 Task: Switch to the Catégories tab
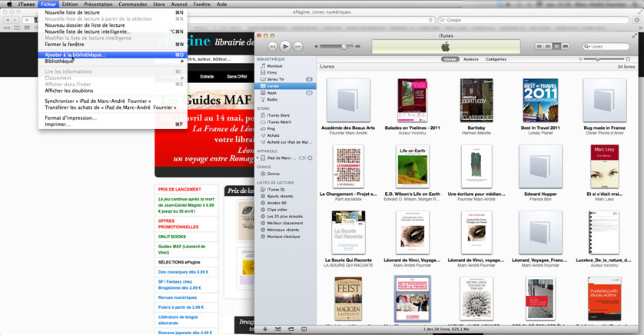pos(496,59)
